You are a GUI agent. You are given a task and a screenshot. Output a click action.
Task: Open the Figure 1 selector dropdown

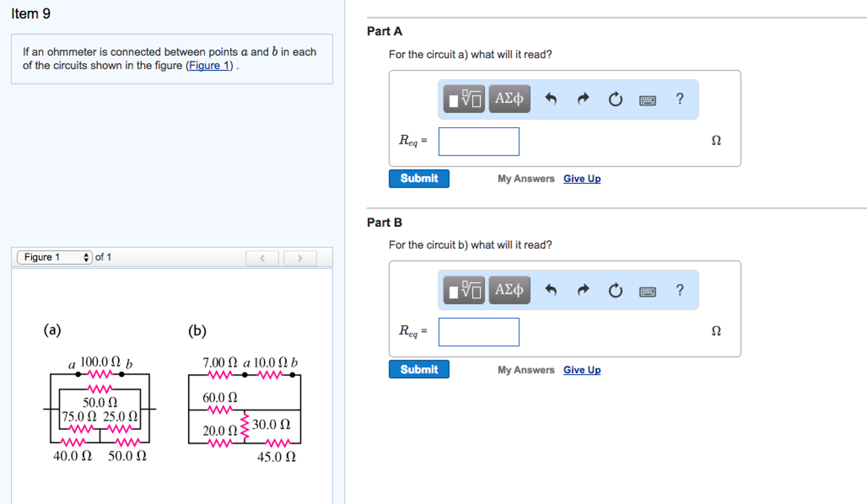pyautogui.click(x=55, y=257)
